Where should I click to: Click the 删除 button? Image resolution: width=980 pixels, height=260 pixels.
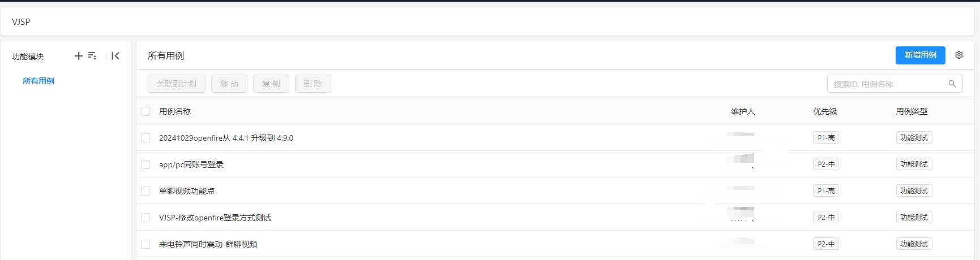[x=313, y=84]
